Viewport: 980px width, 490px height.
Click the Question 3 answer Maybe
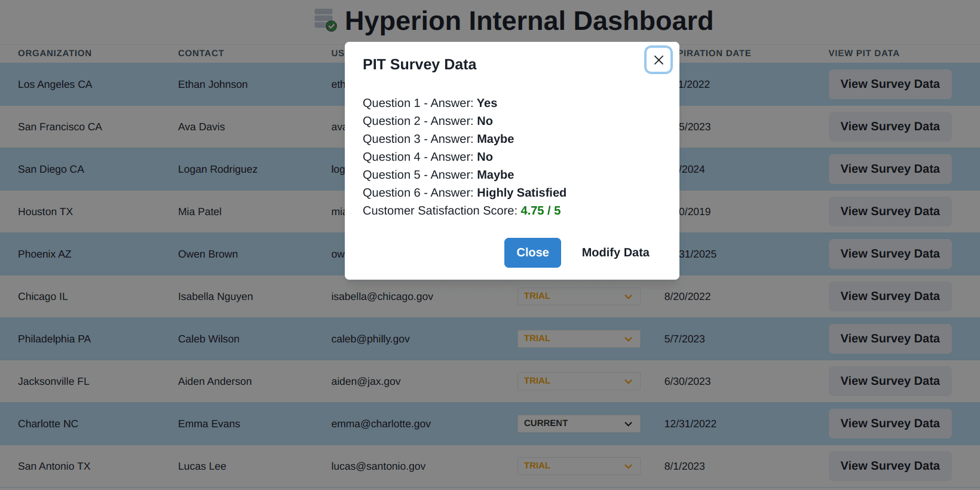pos(495,139)
